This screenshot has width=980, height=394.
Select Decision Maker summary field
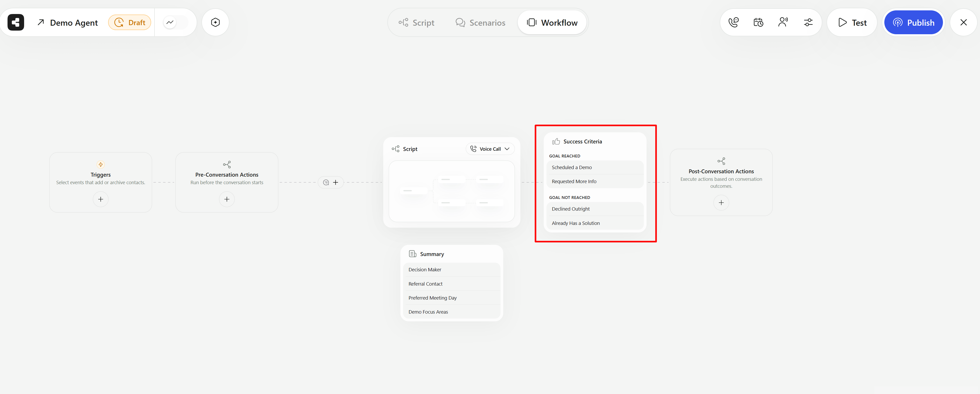[452, 269]
